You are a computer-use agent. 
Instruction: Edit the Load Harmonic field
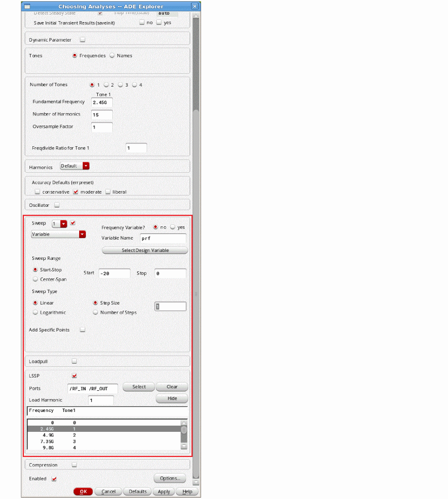point(101,400)
